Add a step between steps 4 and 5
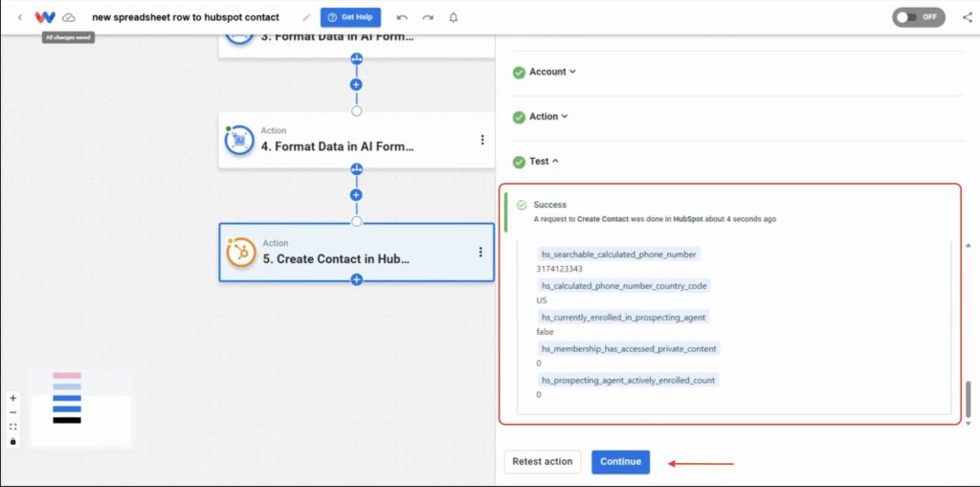980x487 pixels. pos(356,195)
